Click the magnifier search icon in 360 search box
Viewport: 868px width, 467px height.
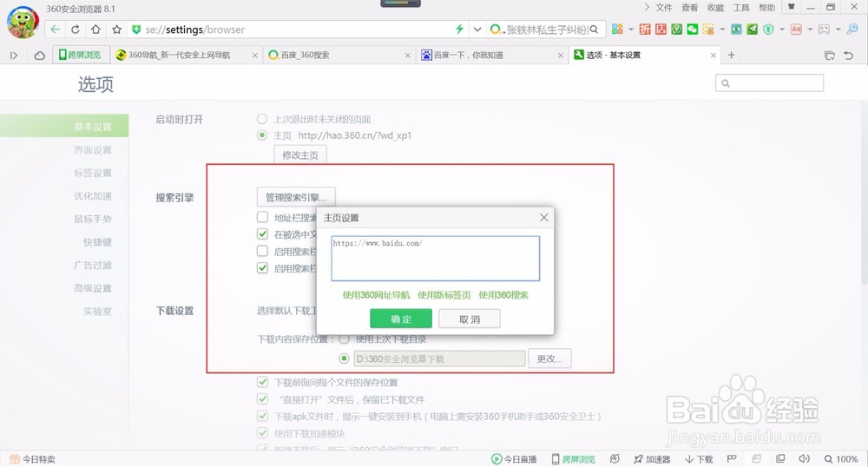click(594, 30)
